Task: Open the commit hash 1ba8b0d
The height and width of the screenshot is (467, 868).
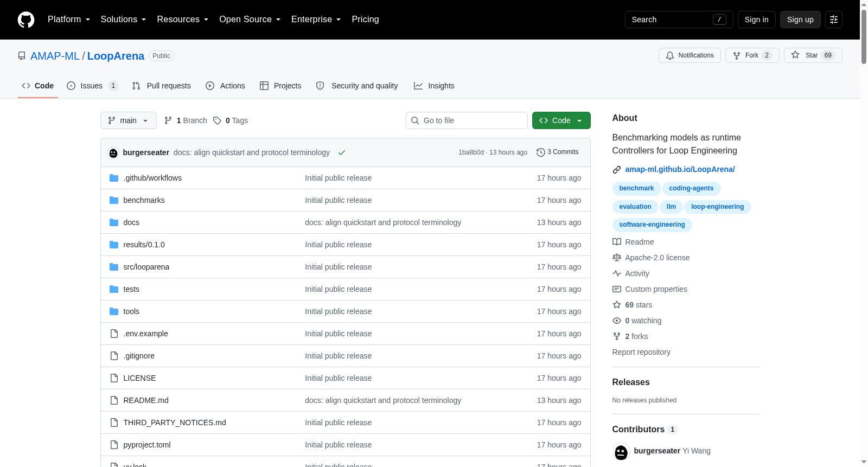Action: coord(471,152)
